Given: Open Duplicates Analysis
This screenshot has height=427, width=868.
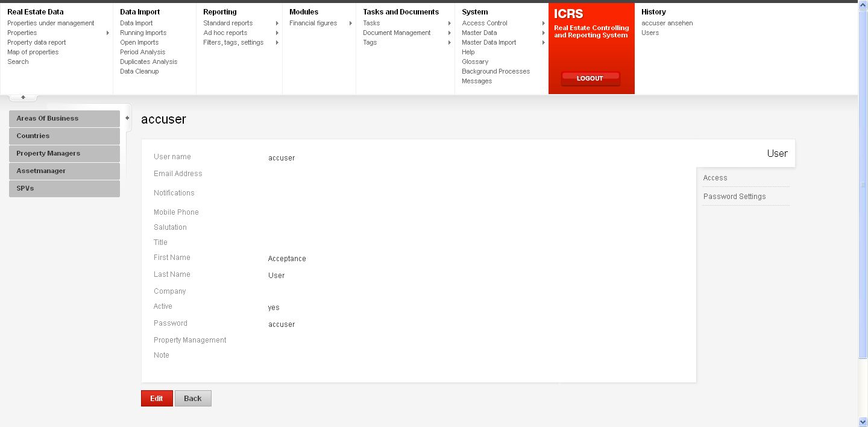Looking at the screenshot, I should coord(148,62).
